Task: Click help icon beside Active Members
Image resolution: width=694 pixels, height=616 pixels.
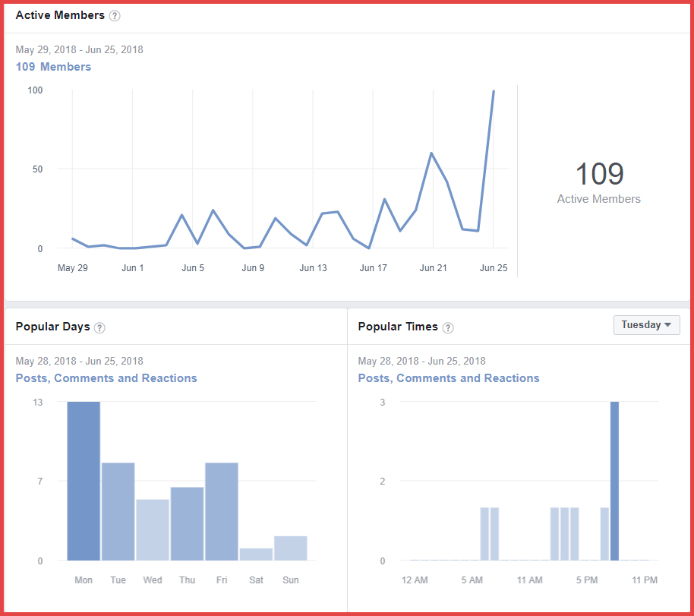Action: 115,16
